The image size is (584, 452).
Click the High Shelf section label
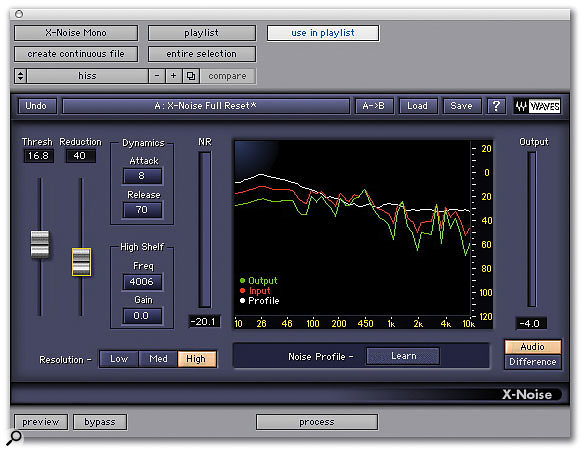(x=142, y=247)
